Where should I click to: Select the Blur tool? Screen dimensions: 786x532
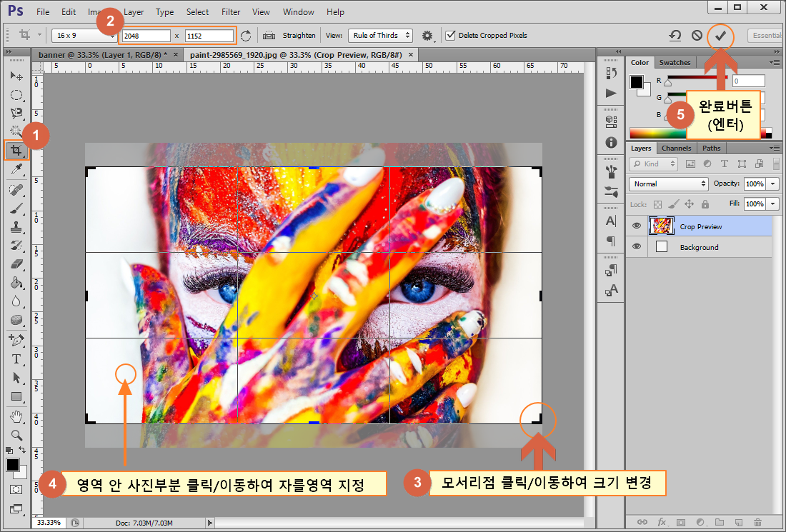pyautogui.click(x=16, y=301)
